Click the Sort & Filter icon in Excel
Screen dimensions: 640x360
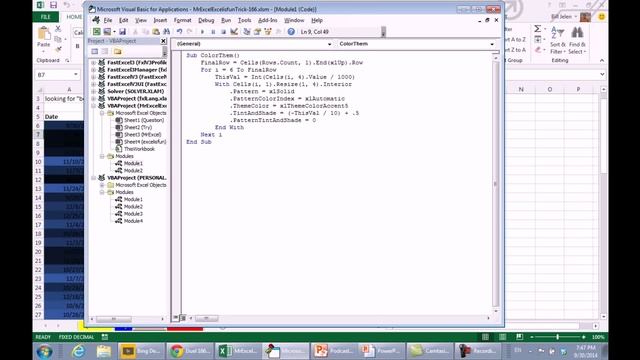557,40
